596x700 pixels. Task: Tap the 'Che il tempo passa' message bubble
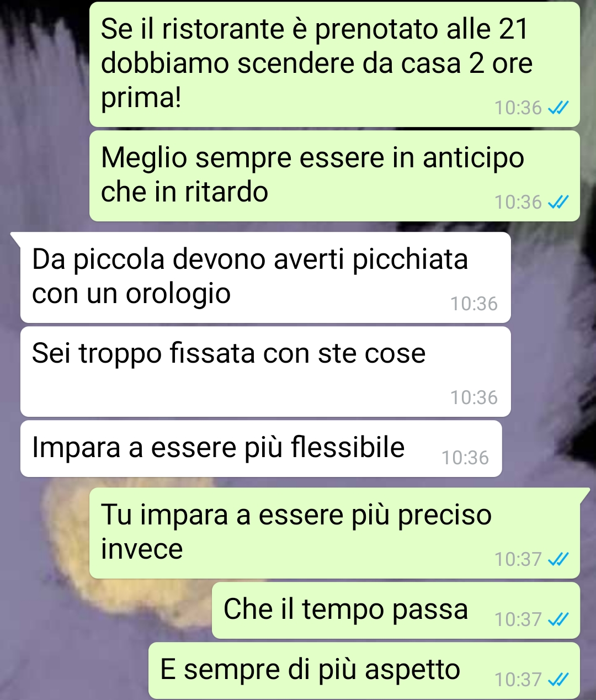[x=396, y=611]
